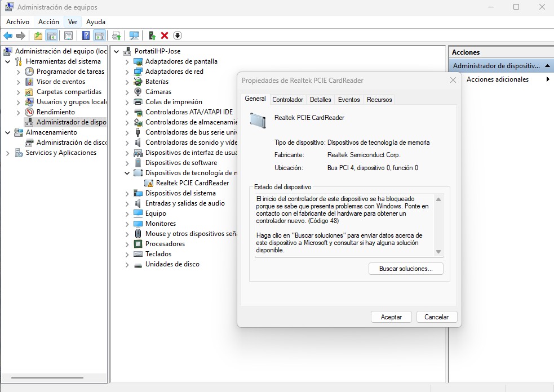Click the gray Forward arrow in toolbar
The image size is (554, 392).
pyautogui.click(x=21, y=35)
